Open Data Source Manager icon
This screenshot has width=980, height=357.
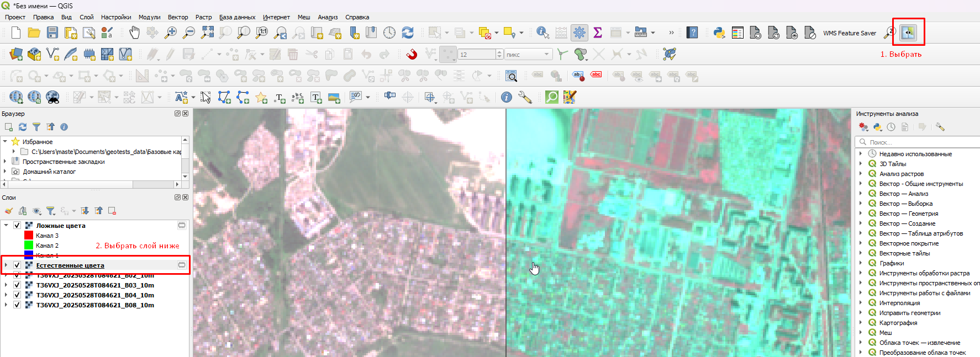click(x=16, y=54)
